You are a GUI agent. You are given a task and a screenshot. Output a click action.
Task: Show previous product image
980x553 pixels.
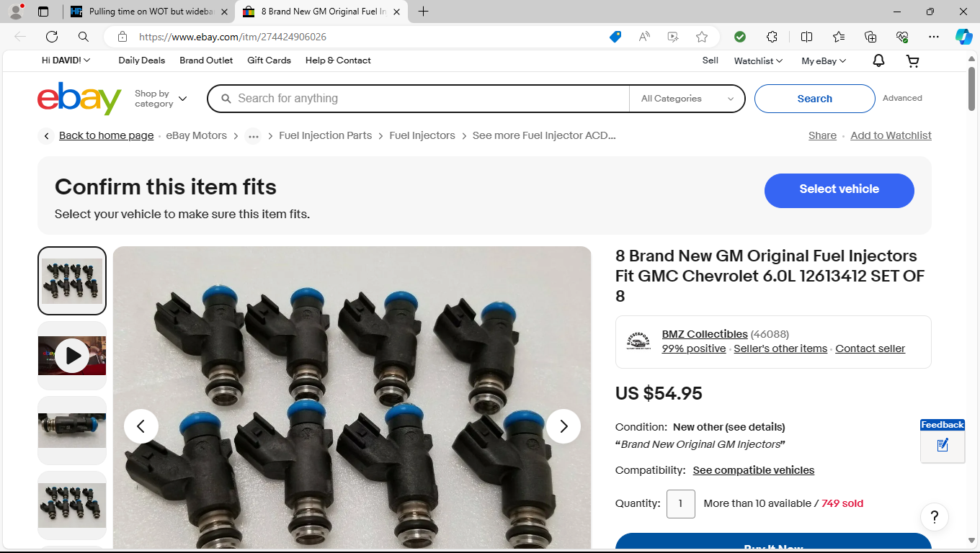[x=141, y=426]
